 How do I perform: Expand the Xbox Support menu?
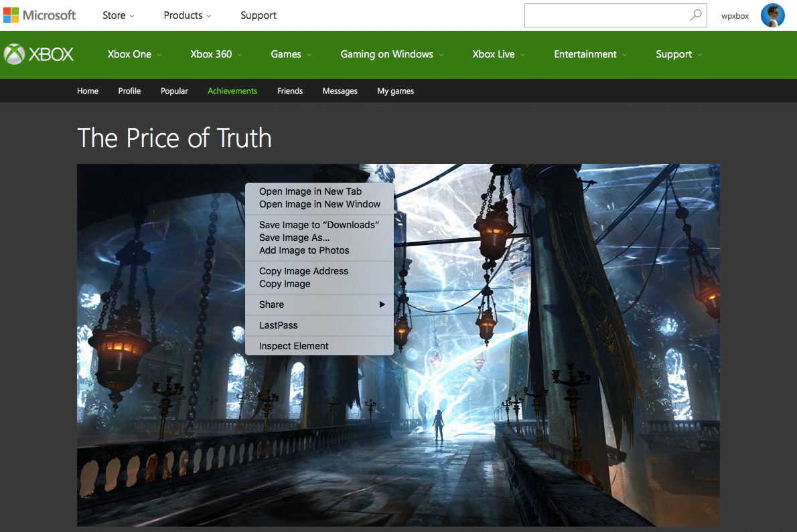click(678, 54)
